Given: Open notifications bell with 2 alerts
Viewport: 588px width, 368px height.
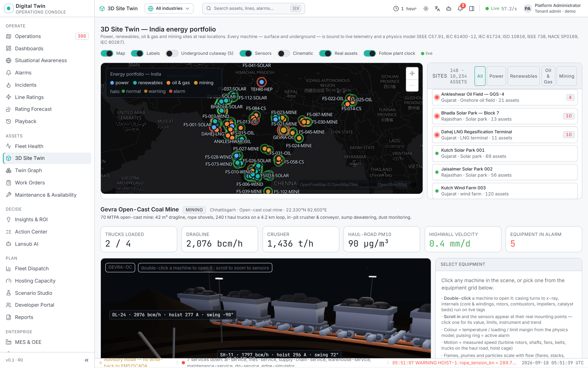Looking at the screenshot, I should coord(460,9).
